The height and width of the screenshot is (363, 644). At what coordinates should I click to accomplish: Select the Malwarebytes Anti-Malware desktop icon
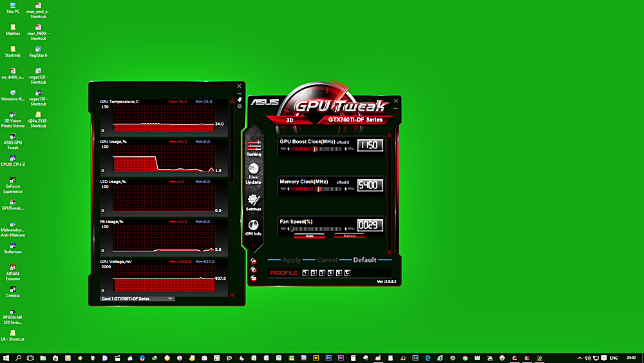click(x=13, y=229)
